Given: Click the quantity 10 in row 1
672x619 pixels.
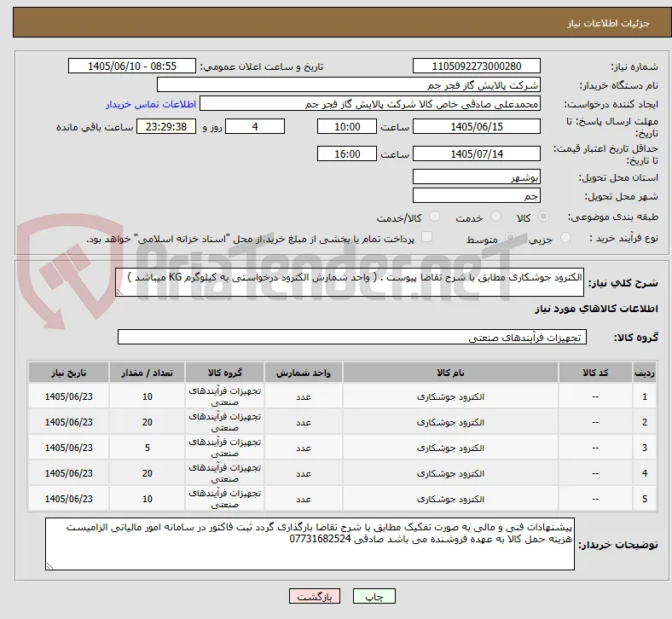Looking at the screenshot, I should click(147, 397).
